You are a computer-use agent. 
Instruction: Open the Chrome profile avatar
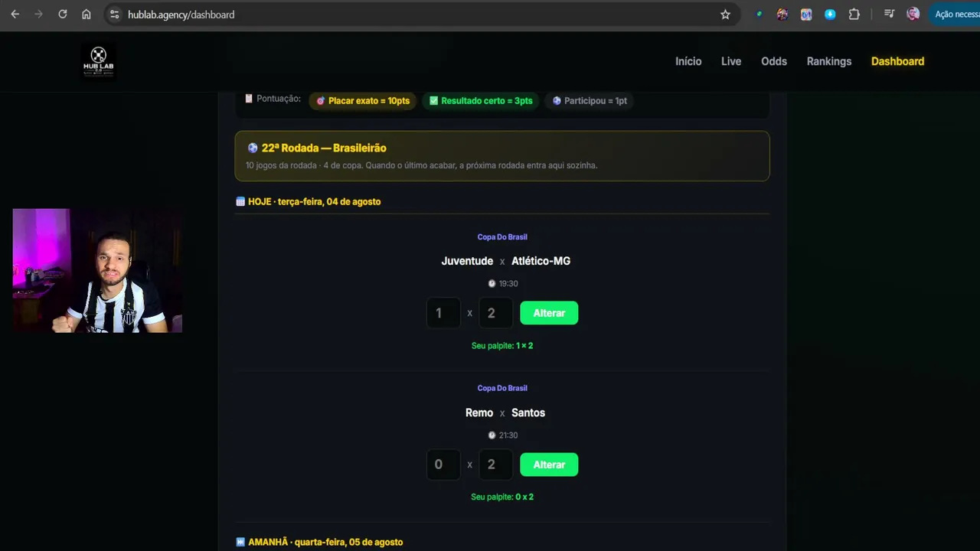(x=913, y=15)
